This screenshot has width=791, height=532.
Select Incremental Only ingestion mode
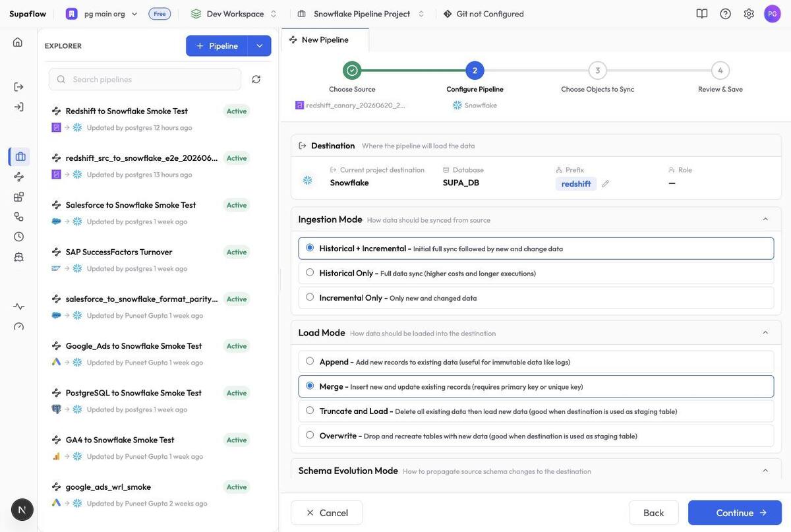point(536,297)
